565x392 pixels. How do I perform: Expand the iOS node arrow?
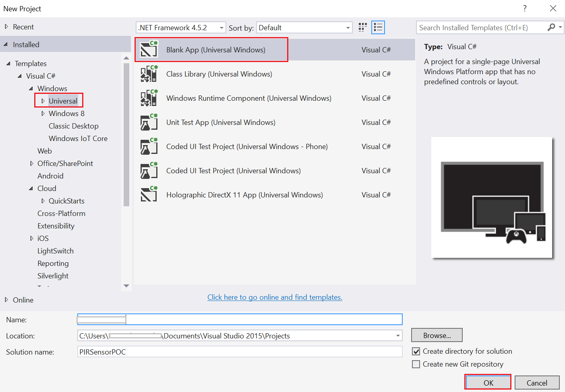click(x=32, y=238)
